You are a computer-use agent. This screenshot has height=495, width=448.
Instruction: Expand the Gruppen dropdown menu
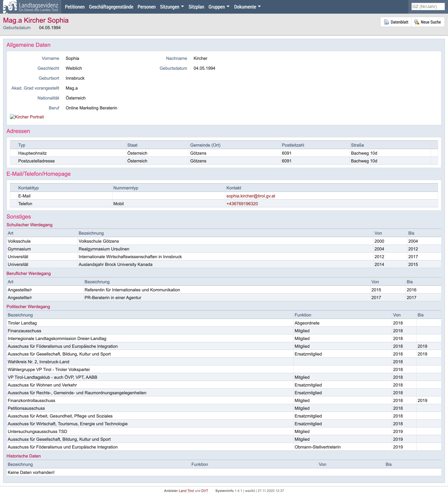tap(219, 7)
